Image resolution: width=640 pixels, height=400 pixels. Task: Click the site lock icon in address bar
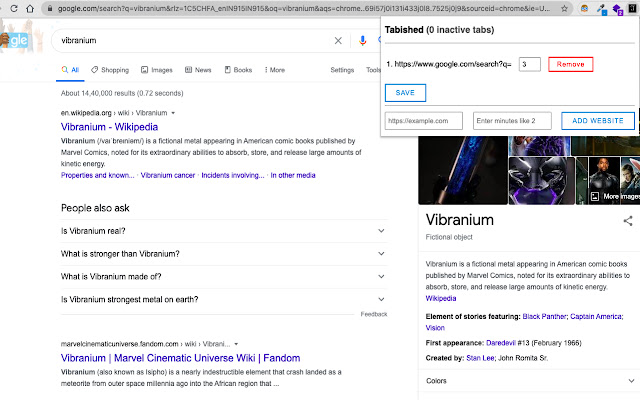[50, 8]
